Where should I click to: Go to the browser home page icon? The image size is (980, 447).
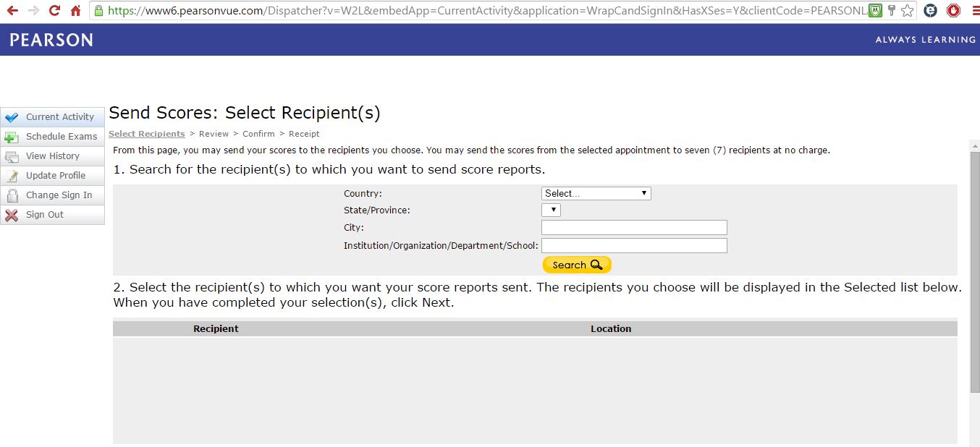pos(75,11)
